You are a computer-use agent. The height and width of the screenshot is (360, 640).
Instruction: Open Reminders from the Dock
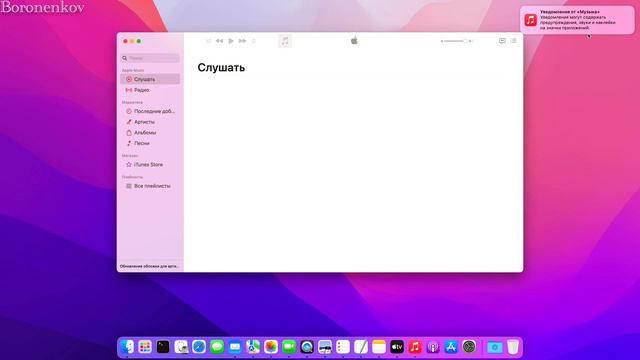[343, 347]
